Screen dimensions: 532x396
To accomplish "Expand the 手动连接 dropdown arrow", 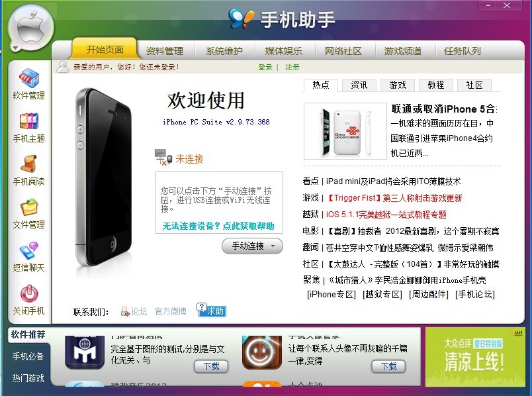I will tap(273, 246).
